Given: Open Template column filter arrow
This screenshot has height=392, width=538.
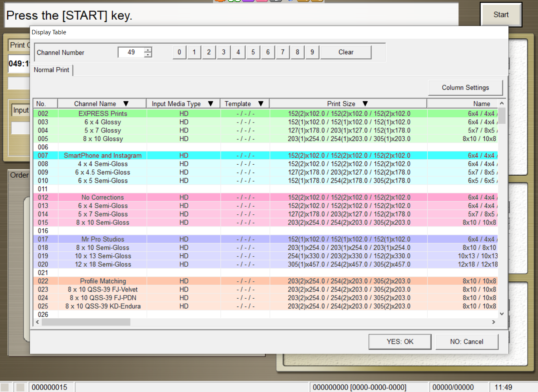Looking at the screenshot, I should click(261, 104).
